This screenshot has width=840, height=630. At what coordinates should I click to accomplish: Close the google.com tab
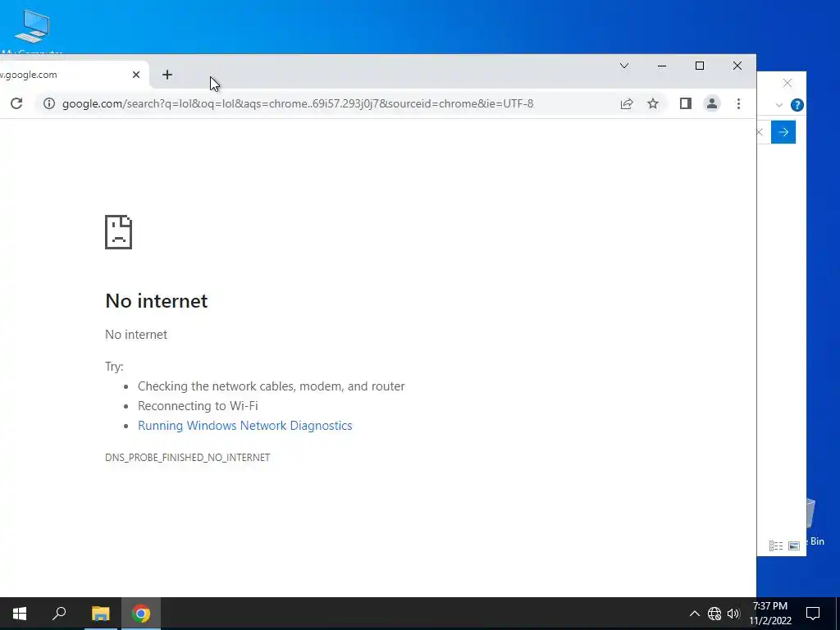click(136, 75)
